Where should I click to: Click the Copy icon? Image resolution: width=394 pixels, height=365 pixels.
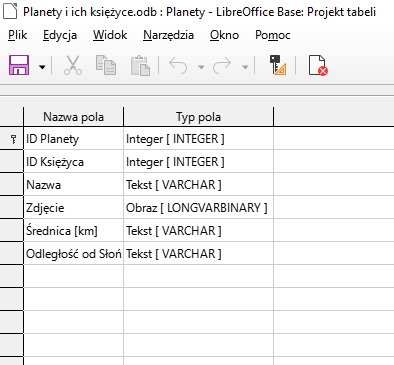tap(106, 65)
